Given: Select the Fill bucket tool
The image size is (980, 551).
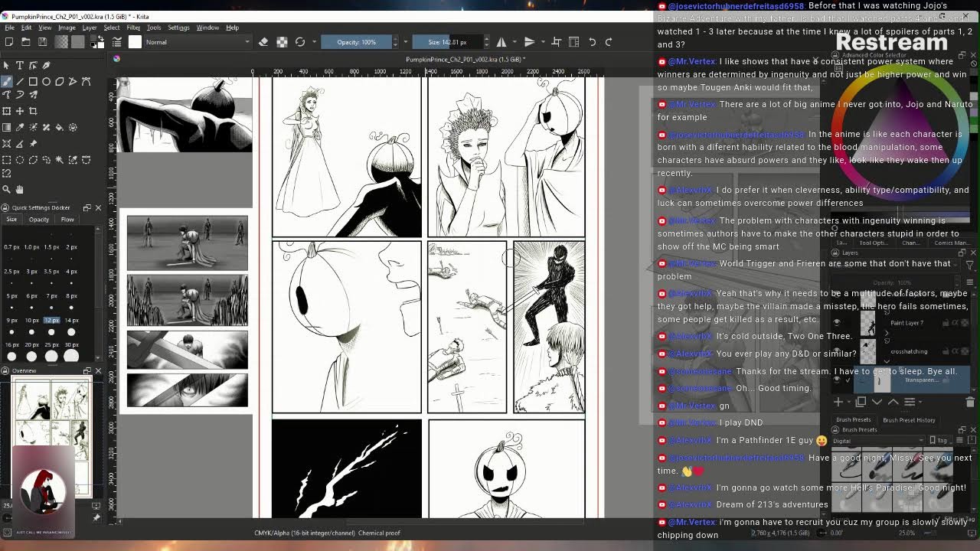Looking at the screenshot, I should pos(60,127).
